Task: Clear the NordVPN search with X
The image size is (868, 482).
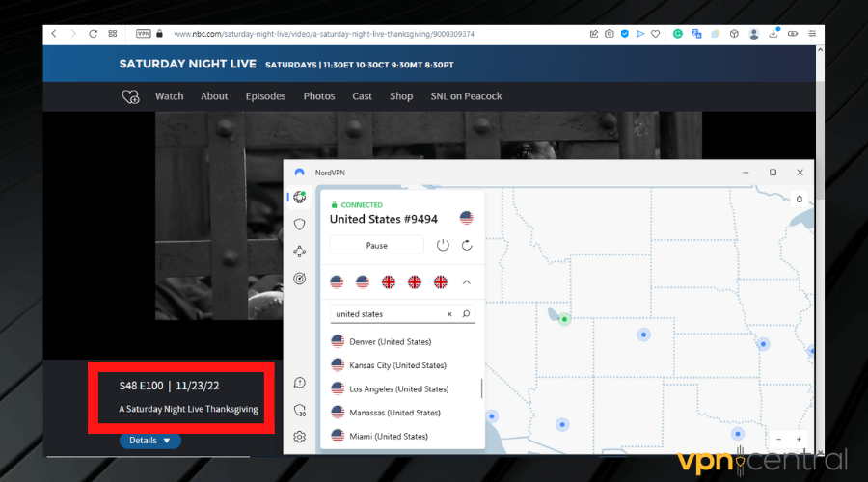Action: coord(449,314)
